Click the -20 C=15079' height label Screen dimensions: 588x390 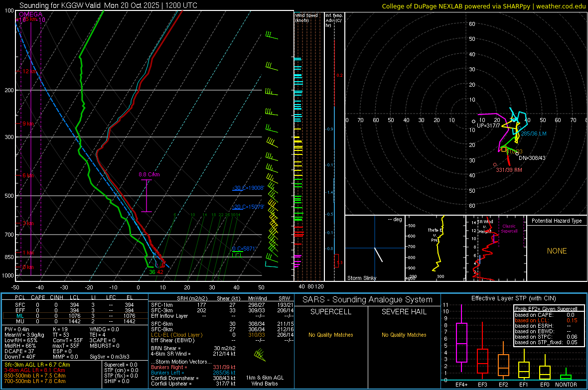pos(248,207)
